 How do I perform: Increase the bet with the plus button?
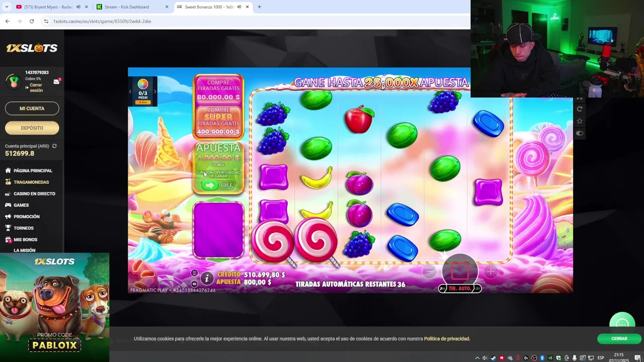pyautogui.click(x=491, y=272)
